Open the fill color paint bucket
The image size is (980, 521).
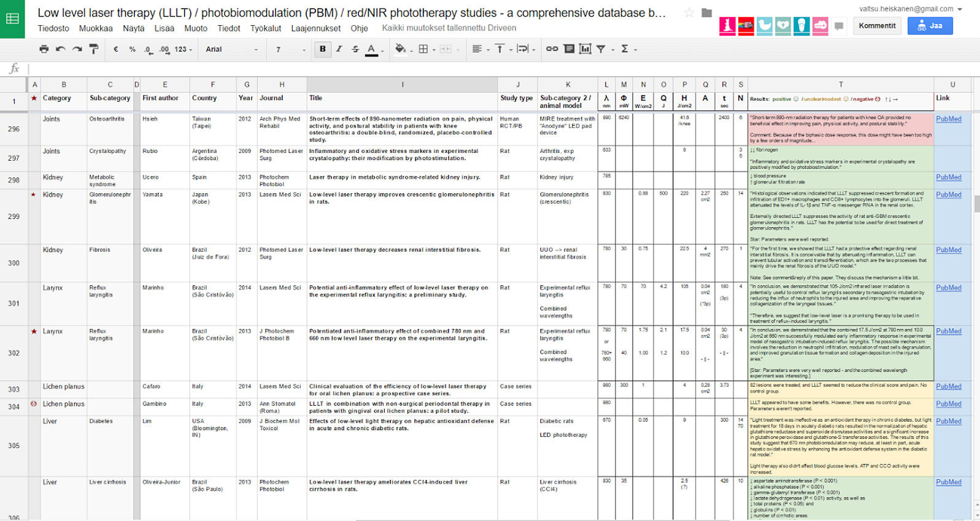(x=400, y=49)
